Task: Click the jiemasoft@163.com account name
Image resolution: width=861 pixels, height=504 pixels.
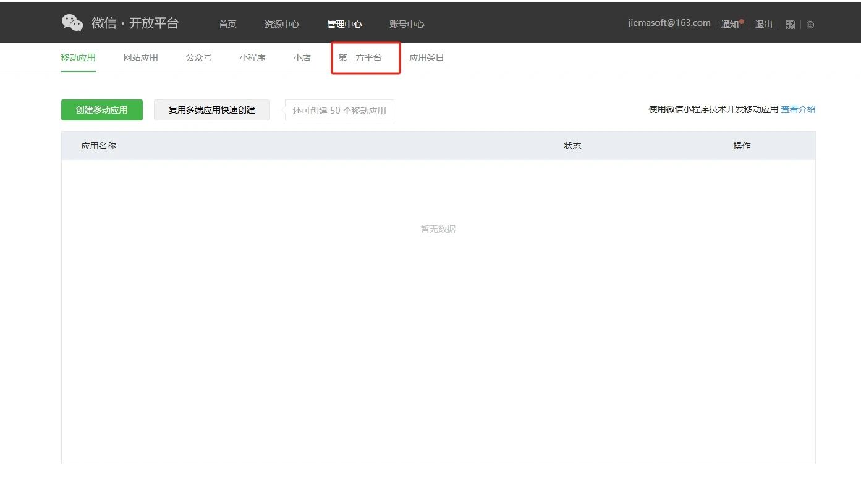Action: 669,23
